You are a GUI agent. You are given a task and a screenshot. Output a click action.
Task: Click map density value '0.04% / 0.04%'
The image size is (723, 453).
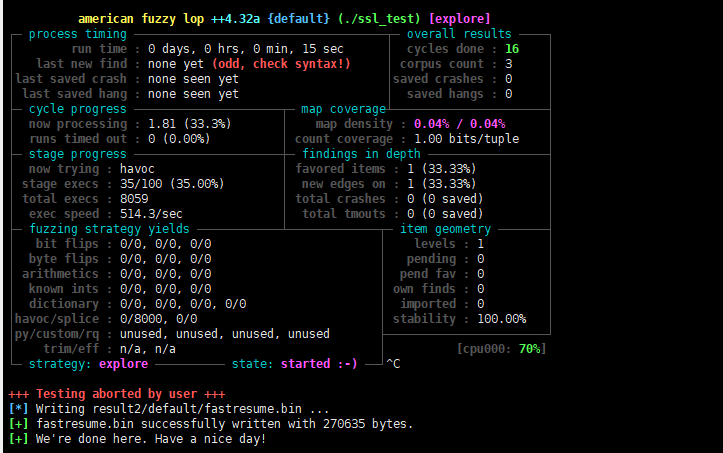pyautogui.click(x=460, y=124)
